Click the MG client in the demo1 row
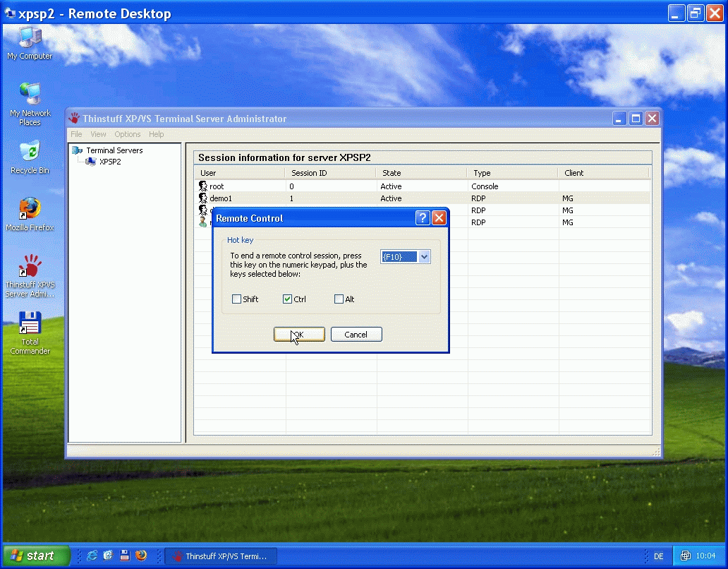The image size is (728, 569). 567,198
